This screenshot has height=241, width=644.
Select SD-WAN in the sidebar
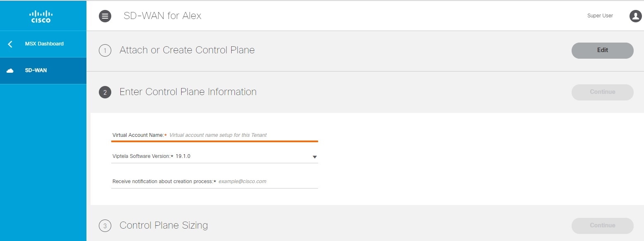pos(36,70)
